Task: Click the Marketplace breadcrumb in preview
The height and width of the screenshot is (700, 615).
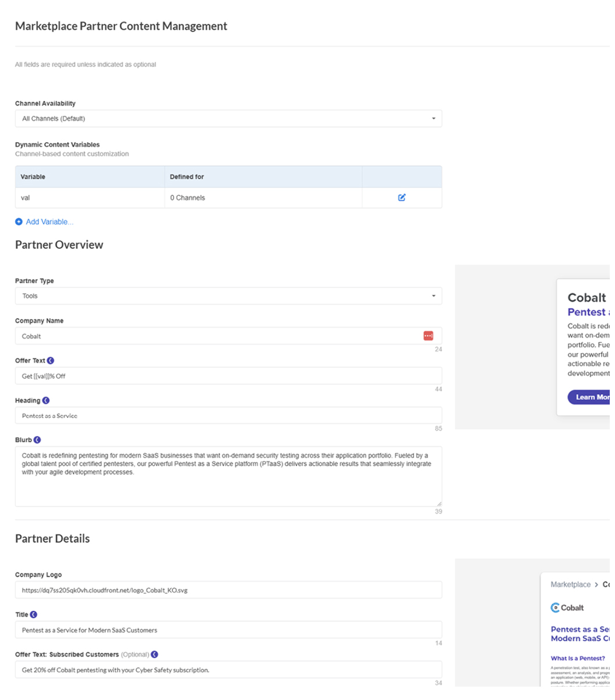Action: (570, 585)
